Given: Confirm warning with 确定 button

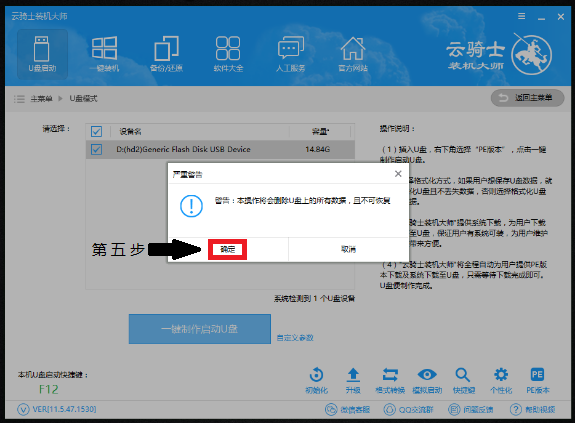Looking at the screenshot, I should tap(227, 249).
